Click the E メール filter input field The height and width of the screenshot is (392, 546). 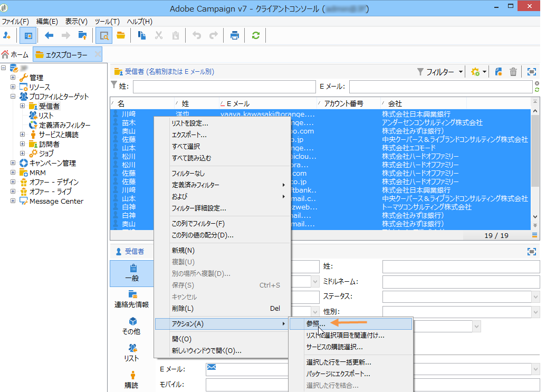441,87
